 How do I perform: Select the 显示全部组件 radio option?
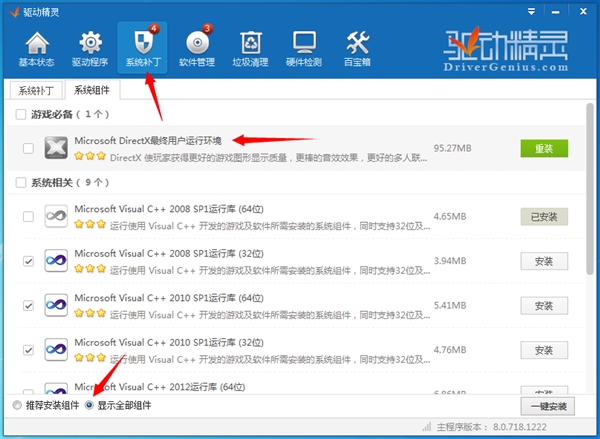[x=90, y=405]
